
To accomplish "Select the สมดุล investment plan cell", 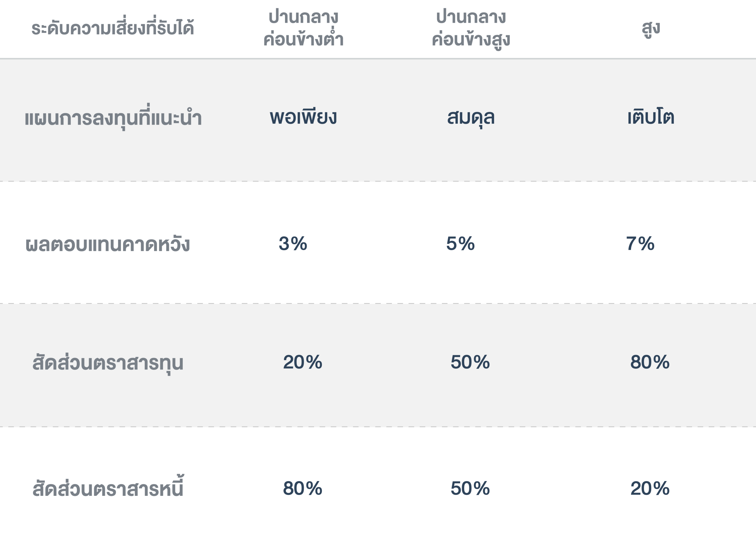I will 471,117.
